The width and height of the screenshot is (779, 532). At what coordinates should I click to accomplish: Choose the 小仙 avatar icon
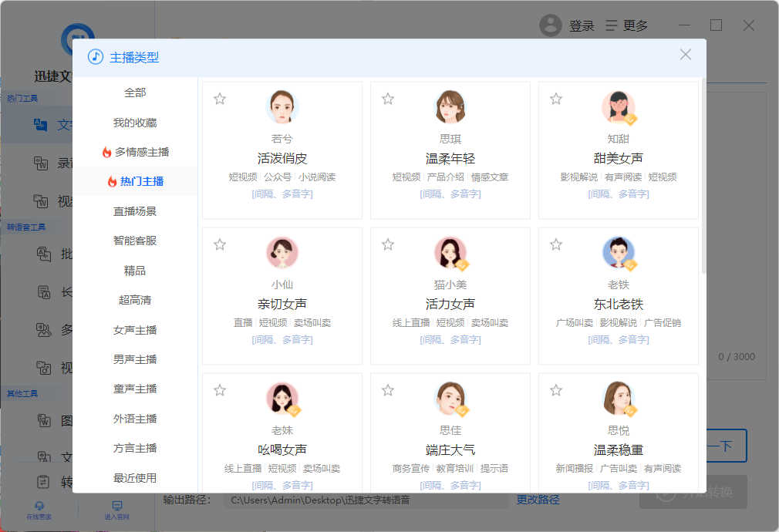tap(282, 253)
